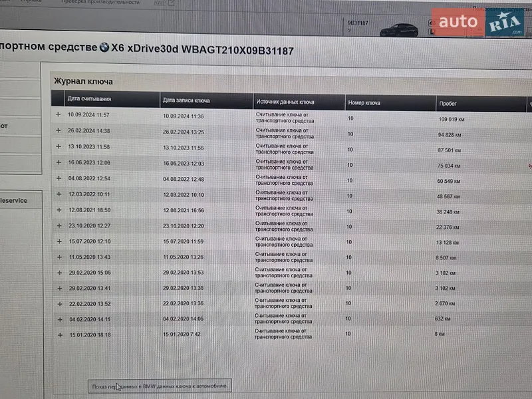Expand the 23.10.2020 12:27 key record
This screenshot has height=399, width=532.
[x=59, y=225]
